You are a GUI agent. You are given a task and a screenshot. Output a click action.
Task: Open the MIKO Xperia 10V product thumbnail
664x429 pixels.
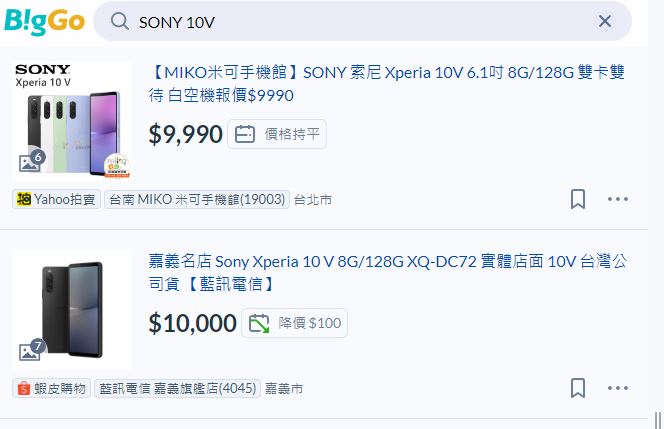(72, 120)
